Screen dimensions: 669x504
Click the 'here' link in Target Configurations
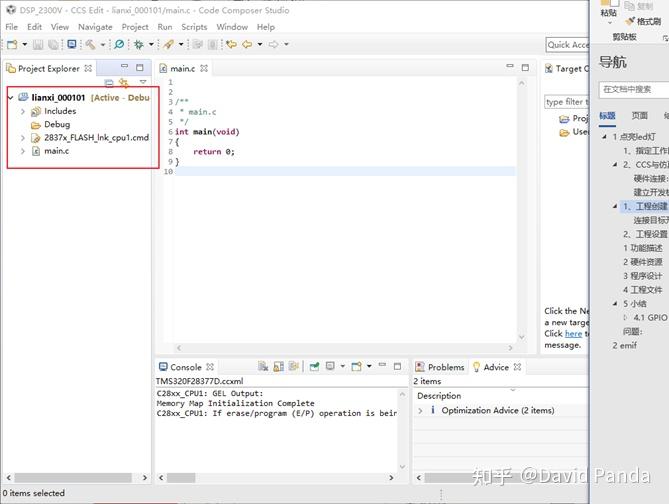(572, 333)
